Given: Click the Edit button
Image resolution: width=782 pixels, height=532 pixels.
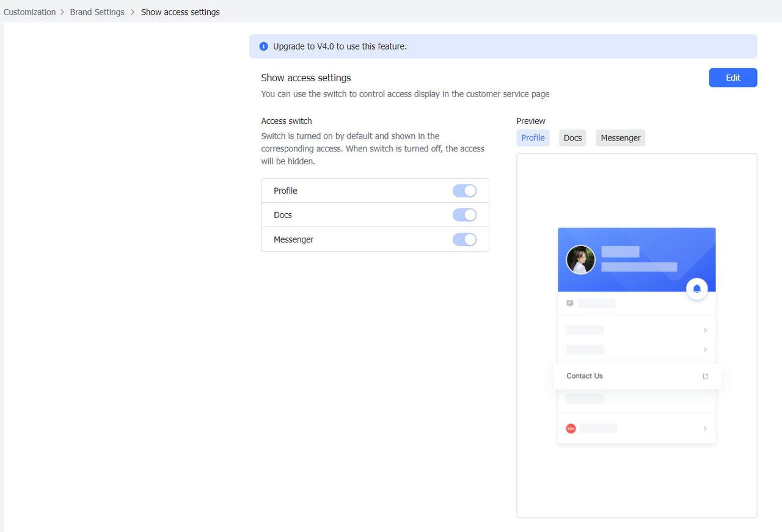Looking at the screenshot, I should pos(733,78).
